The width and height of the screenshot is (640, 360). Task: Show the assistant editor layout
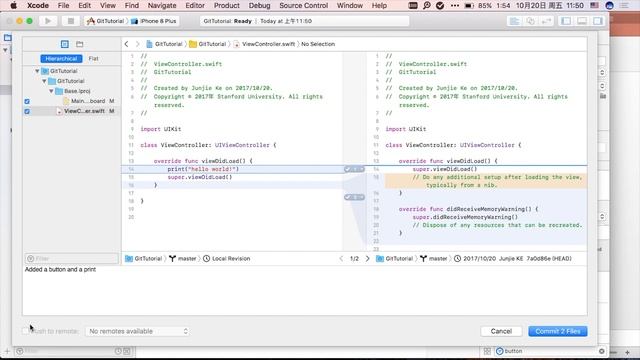pos(530,21)
